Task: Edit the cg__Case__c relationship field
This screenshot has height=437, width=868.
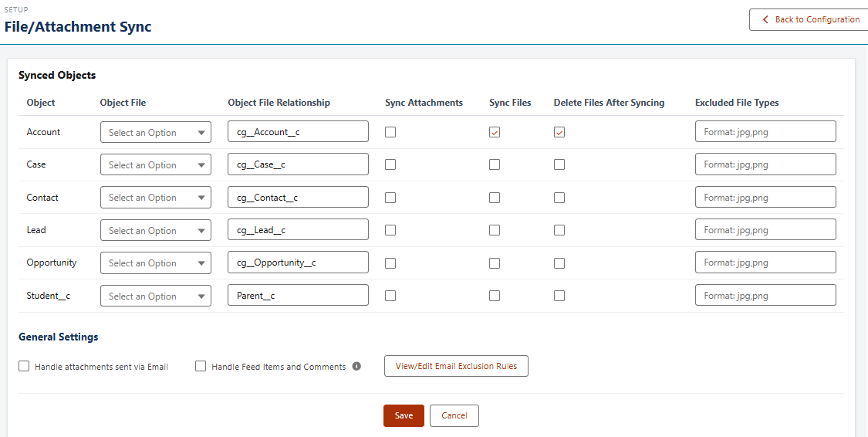Action: [298, 164]
